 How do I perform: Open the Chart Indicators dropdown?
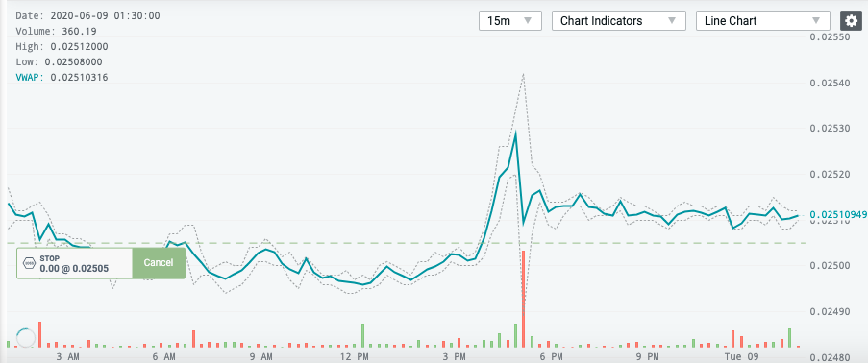coord(619,21)
